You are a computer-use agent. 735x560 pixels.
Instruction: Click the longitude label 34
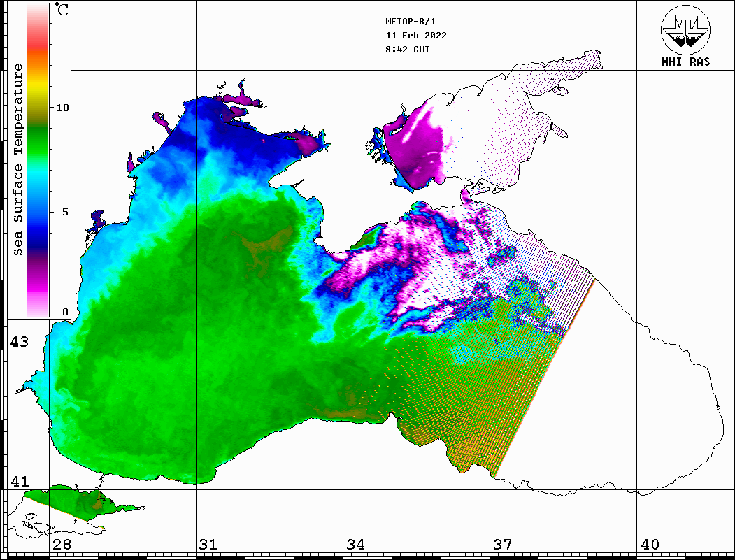pyautogui.click(x=356, y=545)
